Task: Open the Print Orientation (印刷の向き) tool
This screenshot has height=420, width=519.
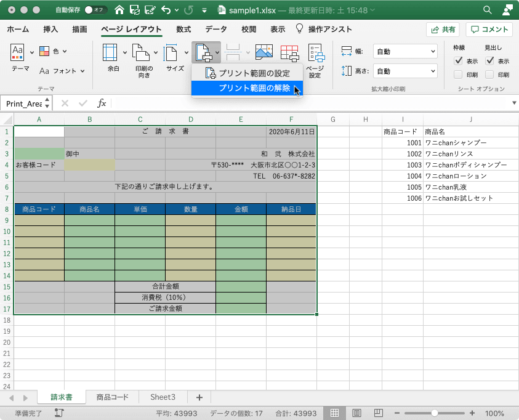Action: click(x=140, y=52)
